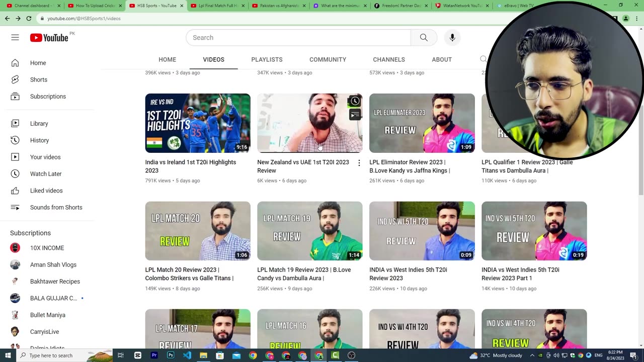Show hidden system tray icons chevron
The height and width of the screenshot is (362, 644).
532,355
